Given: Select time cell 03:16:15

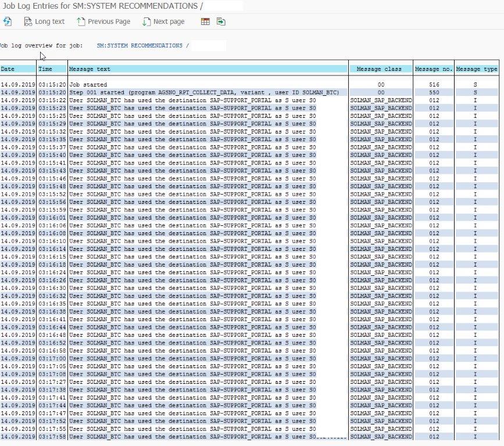Looking at the screenshot, I should coord(52,257).
